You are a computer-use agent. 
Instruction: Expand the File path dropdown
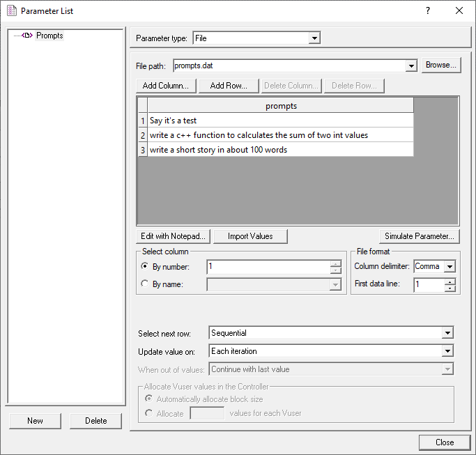(410, 65)
